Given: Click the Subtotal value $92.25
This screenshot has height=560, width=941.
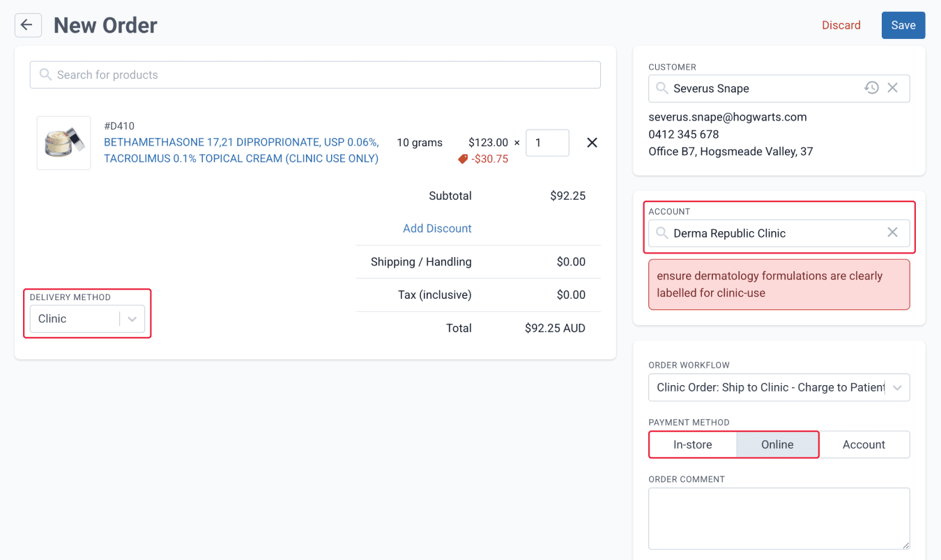Looking at the screenshot, I should pos(567,196).
